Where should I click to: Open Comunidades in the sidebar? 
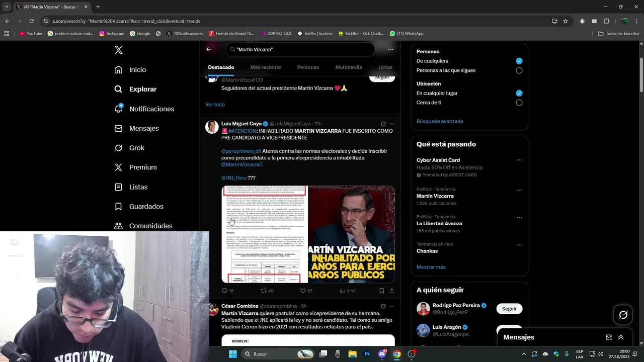tap(143, 226)
